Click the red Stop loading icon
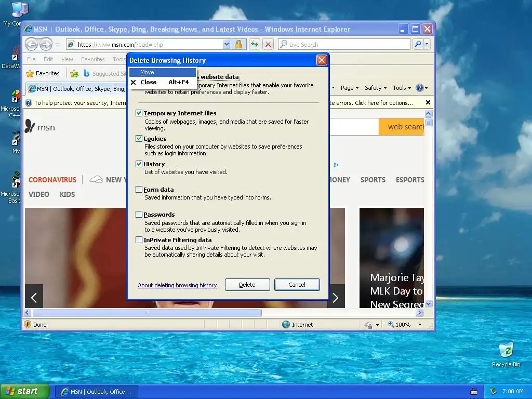 268,44
